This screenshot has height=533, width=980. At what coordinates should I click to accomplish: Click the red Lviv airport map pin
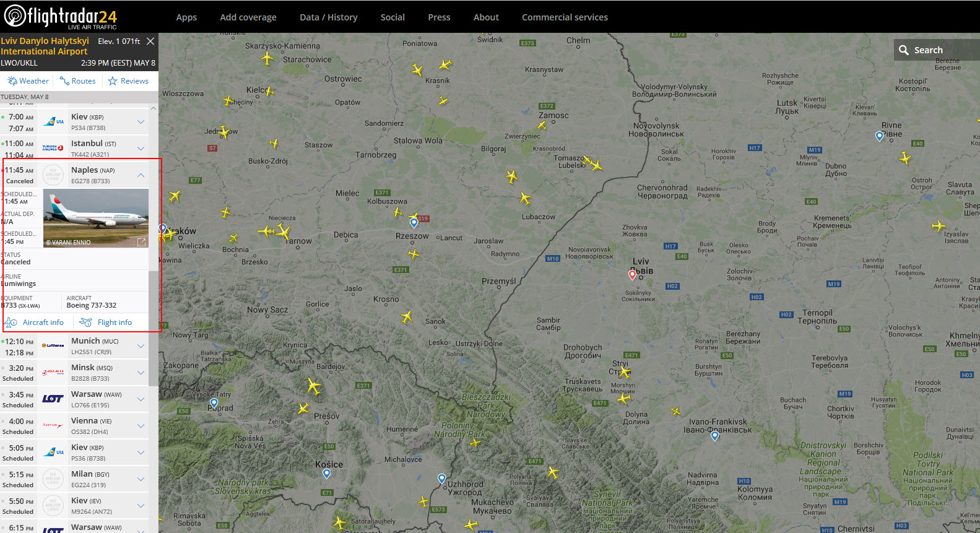pyautogui.click(x=632, y=274)
